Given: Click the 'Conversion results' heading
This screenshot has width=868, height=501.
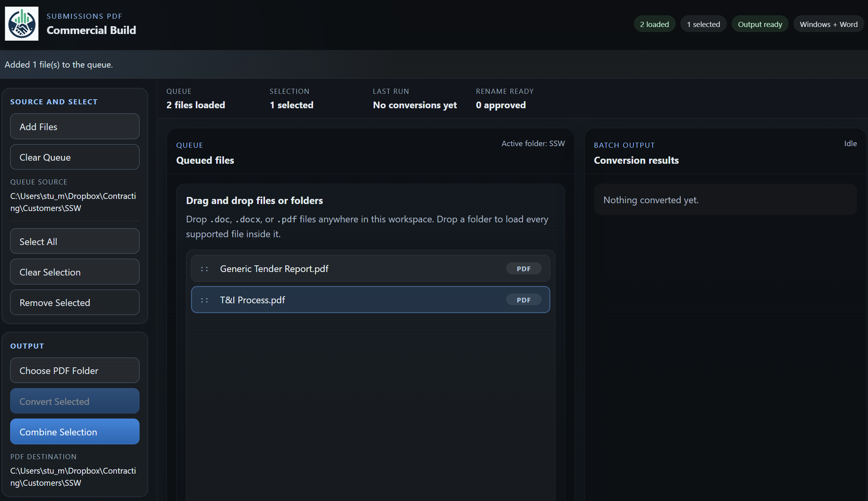Looking at the screenshot, I should coord(636,160).
